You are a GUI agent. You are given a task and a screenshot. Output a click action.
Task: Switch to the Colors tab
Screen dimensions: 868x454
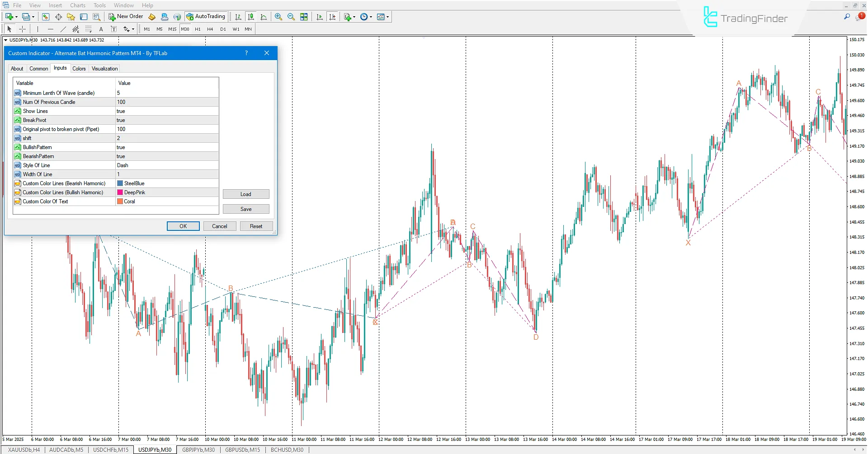pos(79,69)
